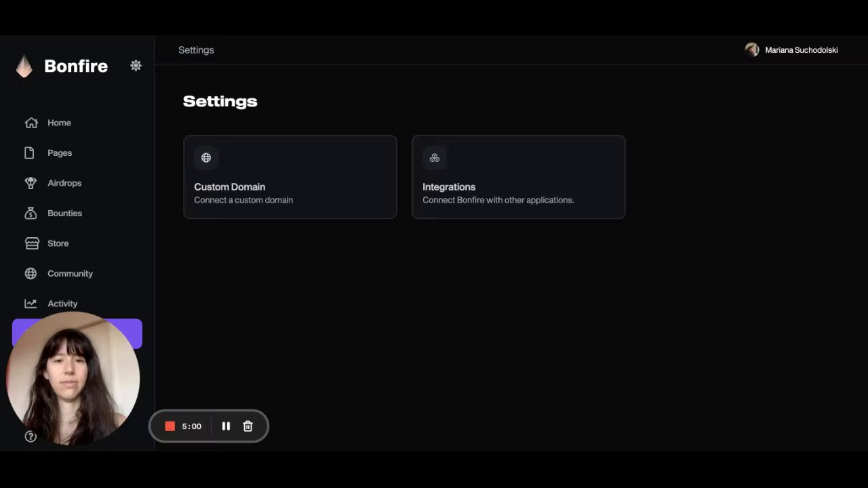Viewport: 868px width, 488px height.
Task: Go to Pages in the sidebar
Action: tap(60, 153)
